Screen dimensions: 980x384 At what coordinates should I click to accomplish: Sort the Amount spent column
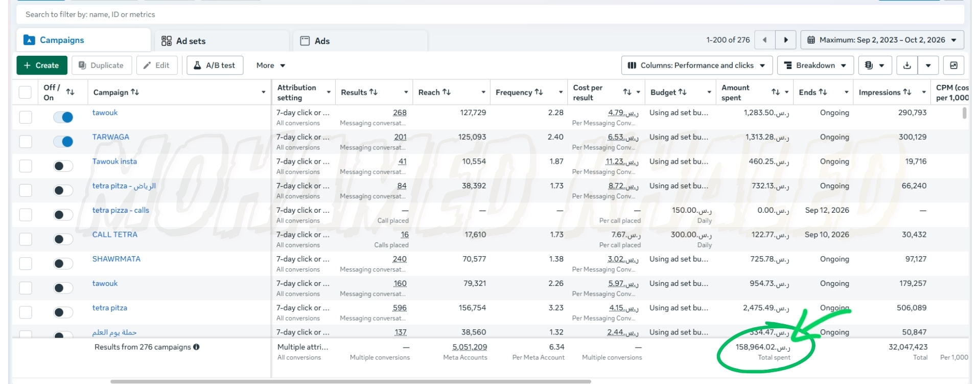(x=776, y=92)
